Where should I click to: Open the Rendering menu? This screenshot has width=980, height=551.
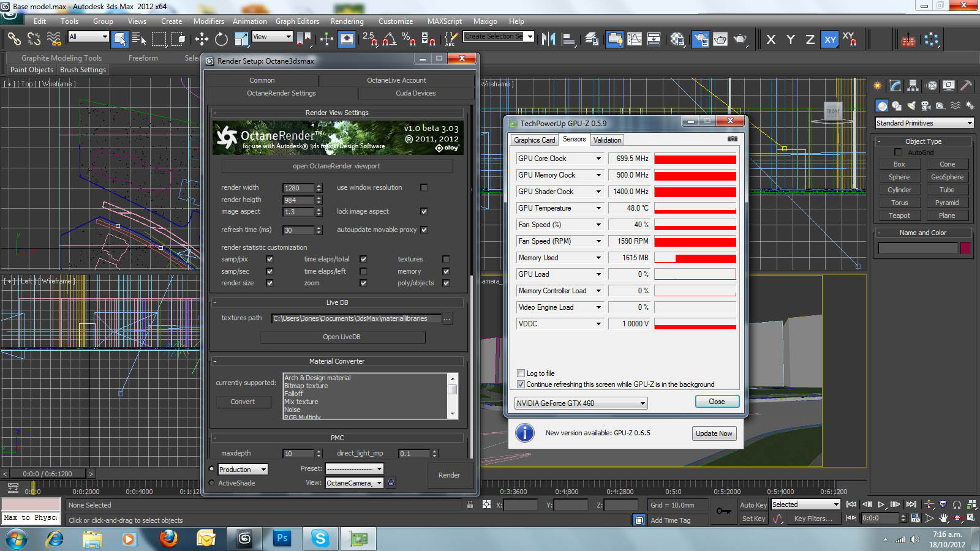[x=347, y=21]
